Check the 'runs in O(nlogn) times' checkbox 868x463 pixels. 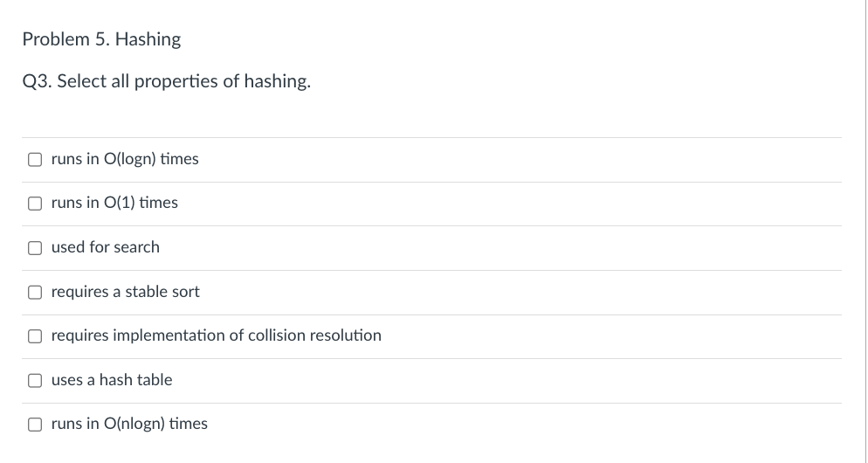[35, 425]
